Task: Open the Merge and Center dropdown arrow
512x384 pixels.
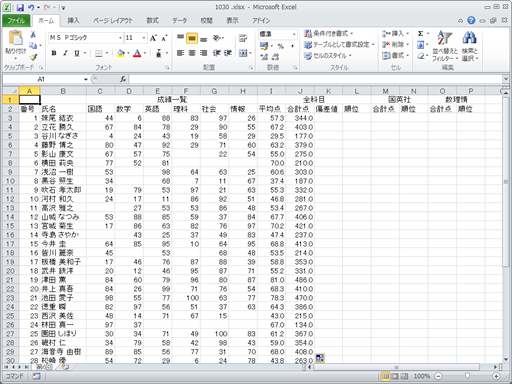Action: click(250, 53)
